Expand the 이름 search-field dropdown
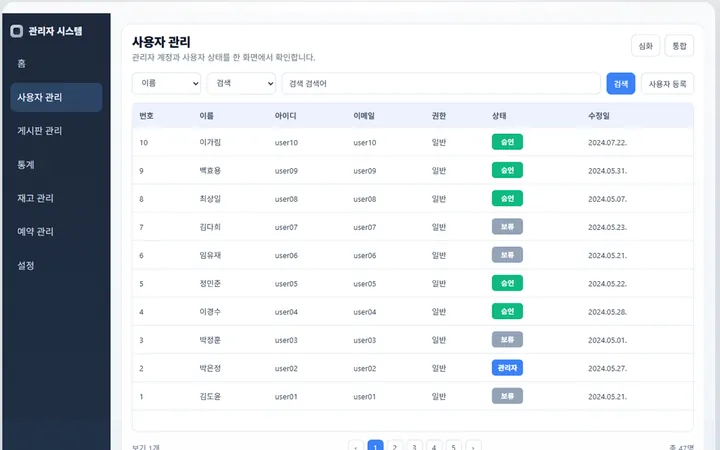The image size is (720, 450). coord(166,84)
